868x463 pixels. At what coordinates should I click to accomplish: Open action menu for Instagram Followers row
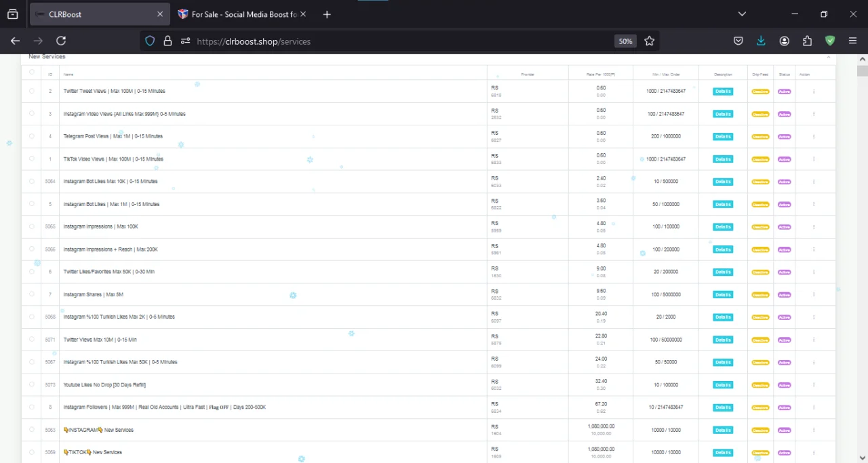[814, 407]
